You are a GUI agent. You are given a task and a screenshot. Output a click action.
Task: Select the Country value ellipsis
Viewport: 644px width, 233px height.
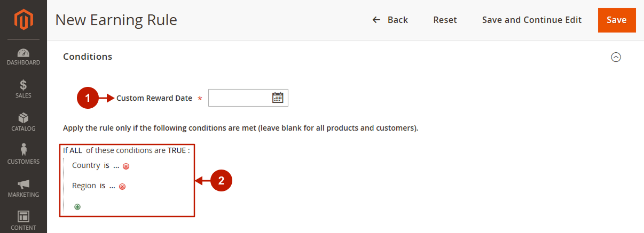pyautogui.click(x=116, y=165)
